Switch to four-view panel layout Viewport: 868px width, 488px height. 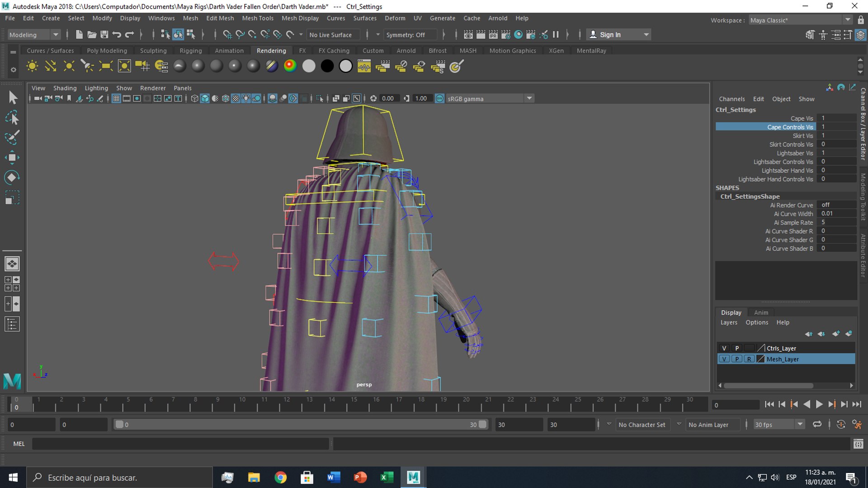tap(12, 284)
